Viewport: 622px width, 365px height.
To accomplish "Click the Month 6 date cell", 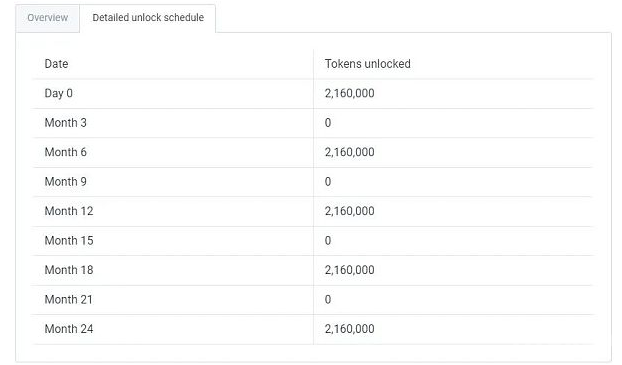I will (x=65, y=152).
